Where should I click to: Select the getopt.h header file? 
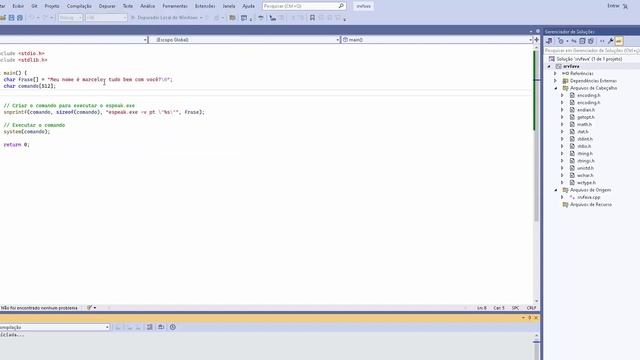[x=586, y=117]
